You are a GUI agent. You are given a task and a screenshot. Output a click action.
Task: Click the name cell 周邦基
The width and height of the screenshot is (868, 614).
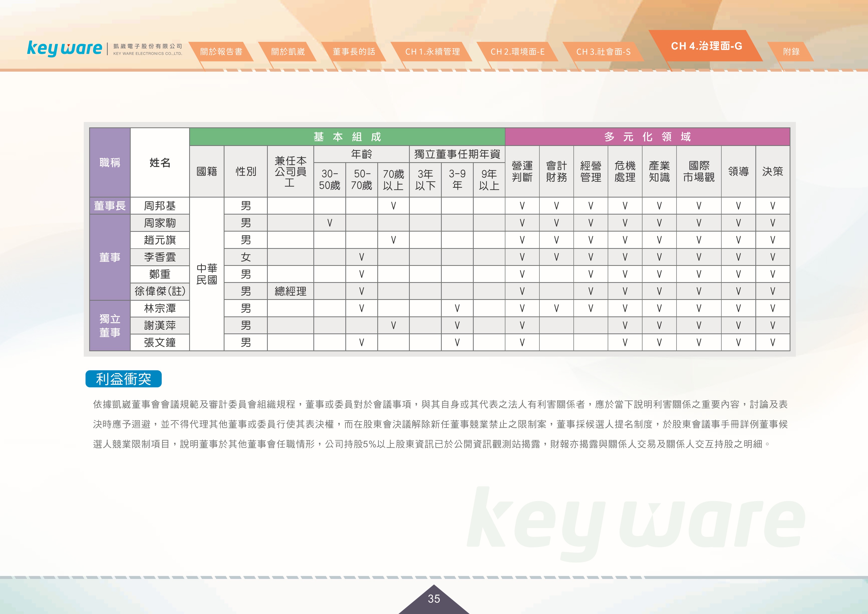tap(160, 206)
